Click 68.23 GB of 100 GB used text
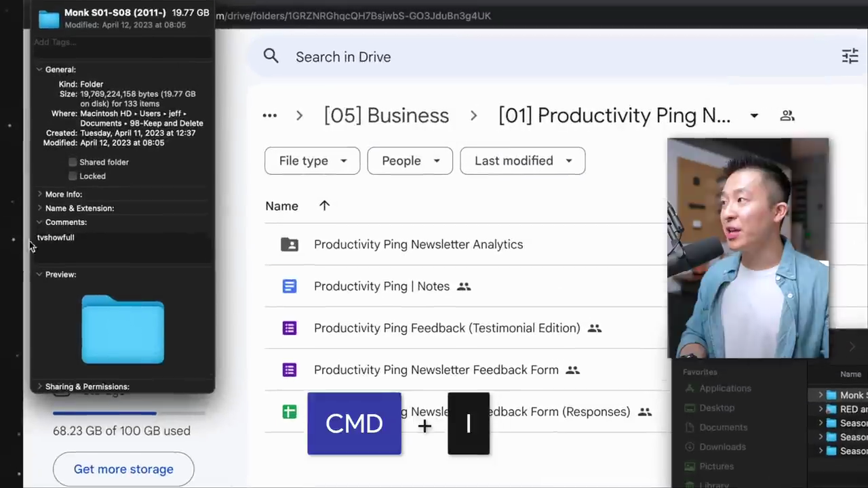 click(x=121, y=431)
